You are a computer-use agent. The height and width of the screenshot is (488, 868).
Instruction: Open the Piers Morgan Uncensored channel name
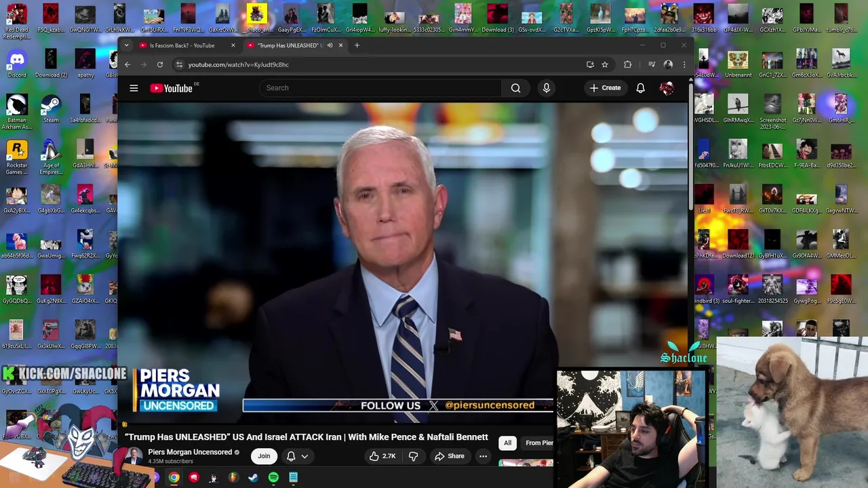(x=190, y=452)
